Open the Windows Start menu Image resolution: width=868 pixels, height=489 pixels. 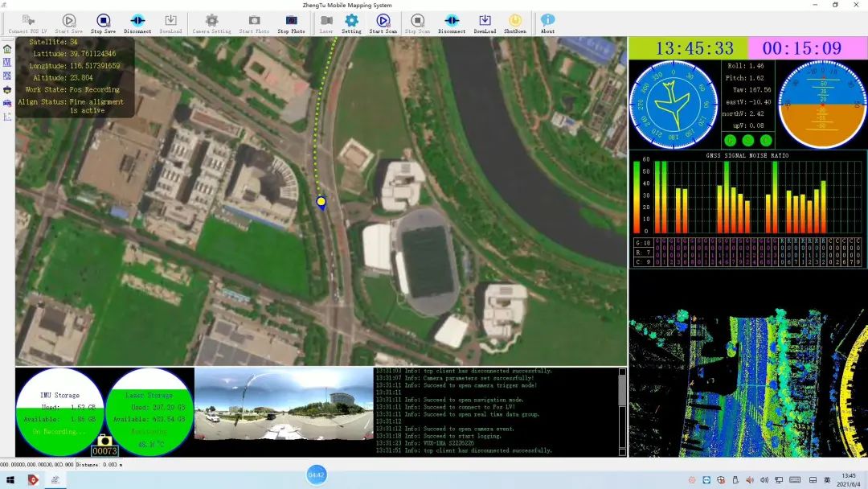[x=10, y=480]
